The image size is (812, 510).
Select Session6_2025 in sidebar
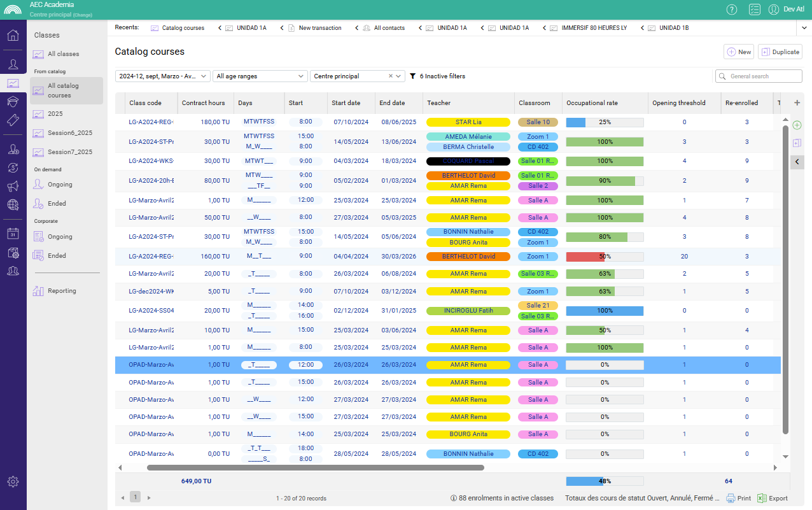pyautogui.click(x=66, y=133)
